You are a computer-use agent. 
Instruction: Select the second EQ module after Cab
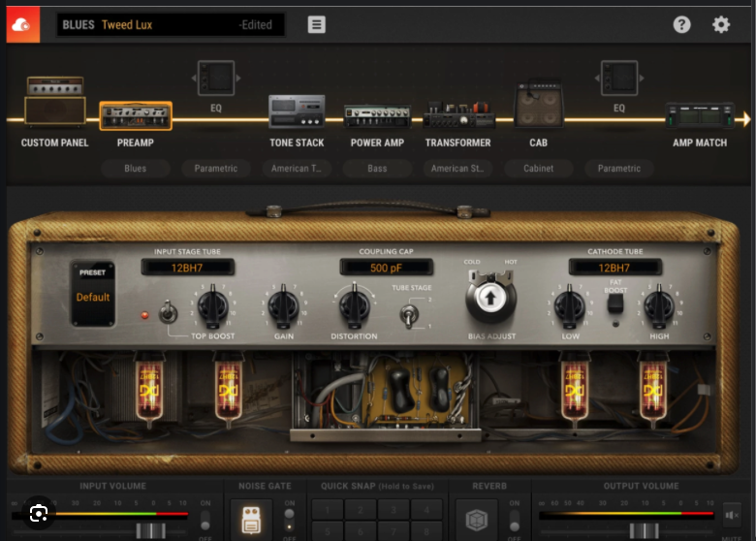(619, 79)
